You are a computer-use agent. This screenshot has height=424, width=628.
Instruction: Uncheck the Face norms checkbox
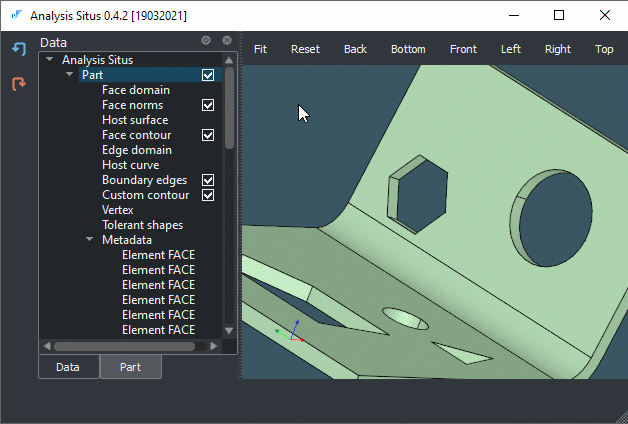click(208, 105)
